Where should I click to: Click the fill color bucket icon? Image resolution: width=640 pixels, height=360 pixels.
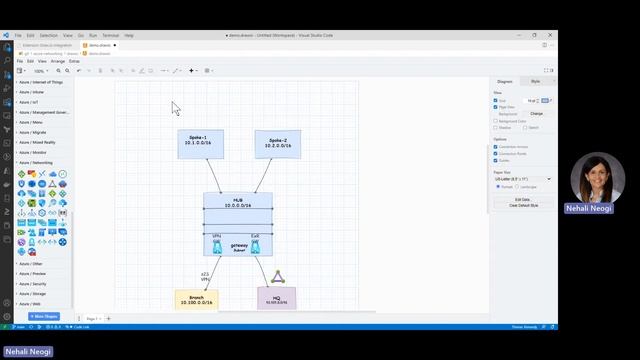coord(133,71)
